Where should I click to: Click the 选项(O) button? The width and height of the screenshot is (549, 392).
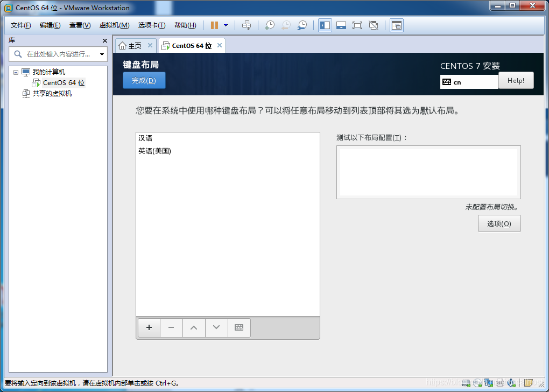[x=499, y=223]
